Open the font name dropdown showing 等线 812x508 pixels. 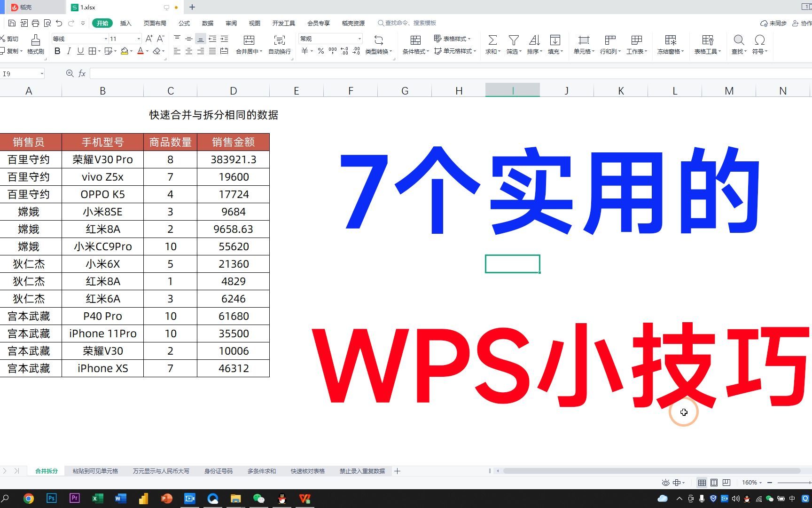click(106, 39)
